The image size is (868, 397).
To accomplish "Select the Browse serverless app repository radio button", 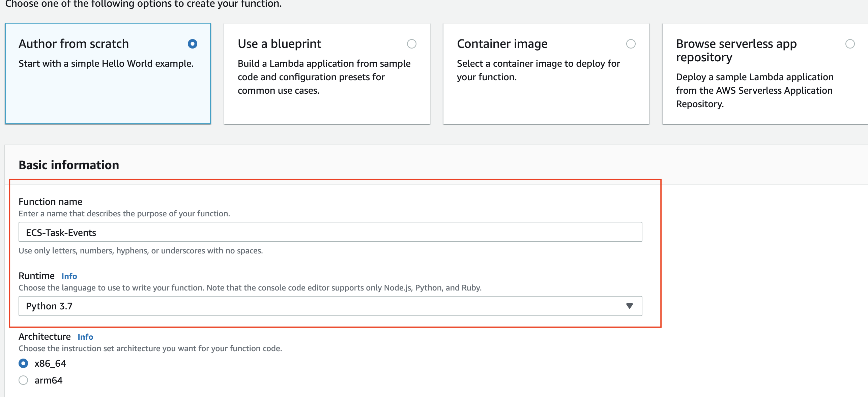I will click(850, 44).
